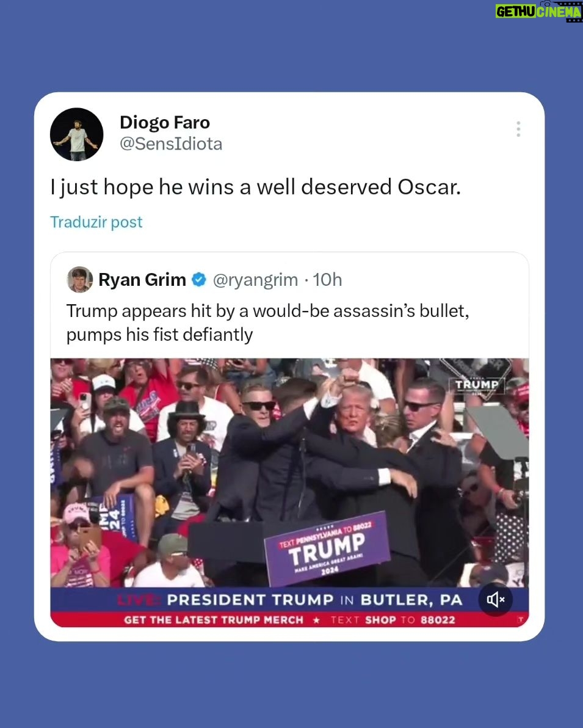This screenshot has height=728, width=583.
Task: Select the 'well deserved Oscar' post text
Action: pos(256,187)
